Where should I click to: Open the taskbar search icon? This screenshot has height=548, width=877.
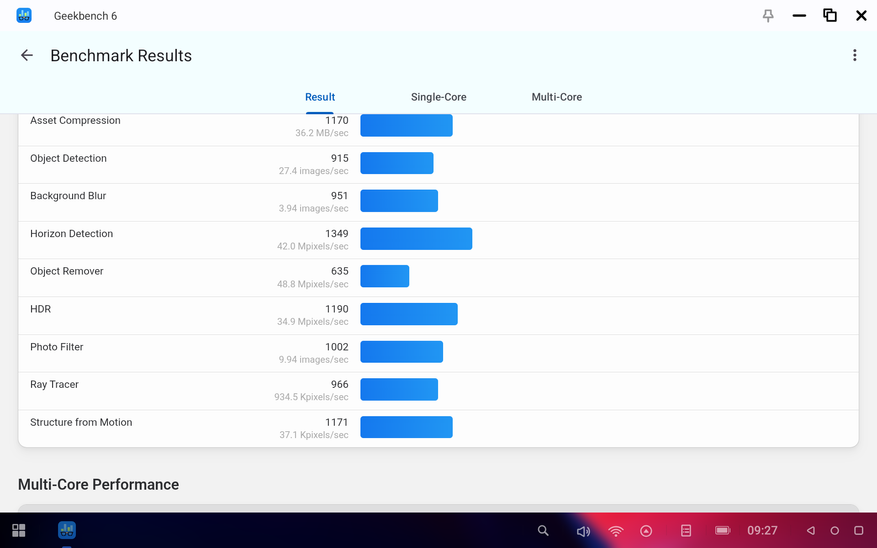(x=543, y=530)
